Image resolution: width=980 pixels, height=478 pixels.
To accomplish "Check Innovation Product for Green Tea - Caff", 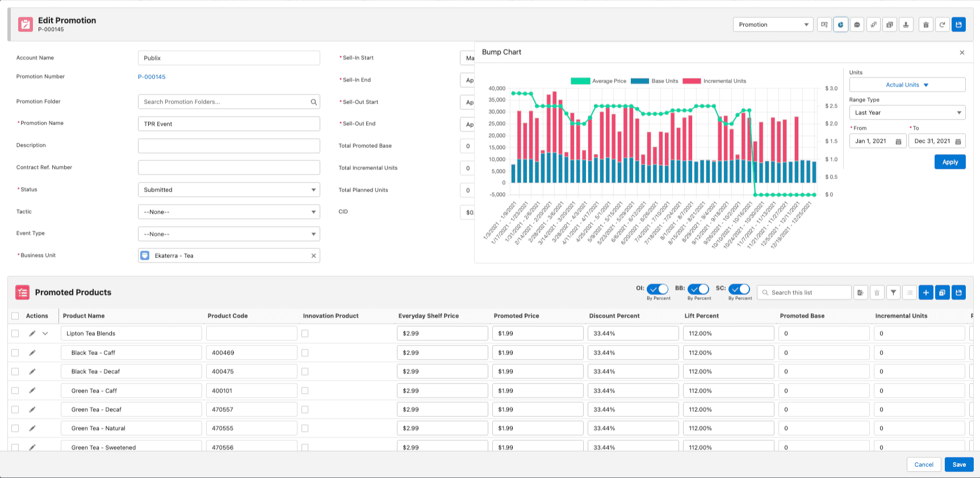I will point(305,391).
